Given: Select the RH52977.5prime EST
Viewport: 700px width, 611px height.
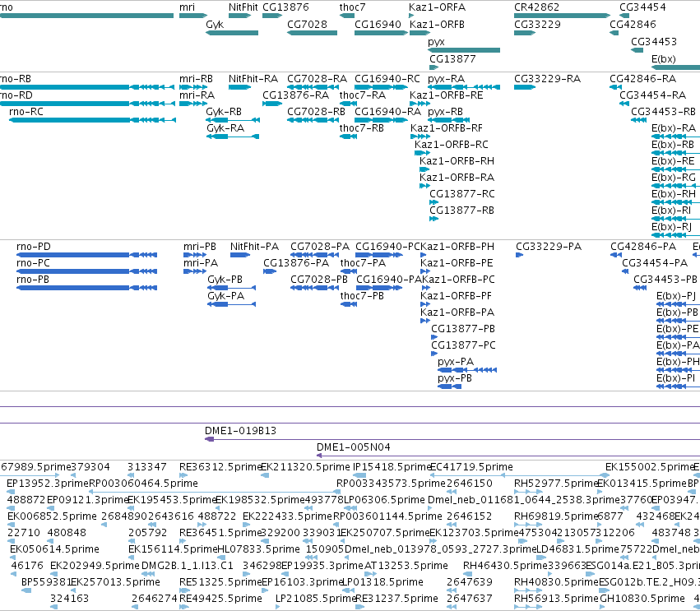Looking at the screenshot, I should pyautogui.click(x=528, y=493).
